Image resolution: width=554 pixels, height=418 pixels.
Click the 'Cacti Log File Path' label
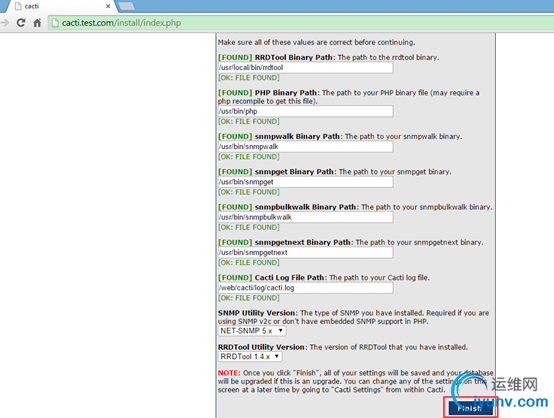pyautogui.click(x=289, y=278)
